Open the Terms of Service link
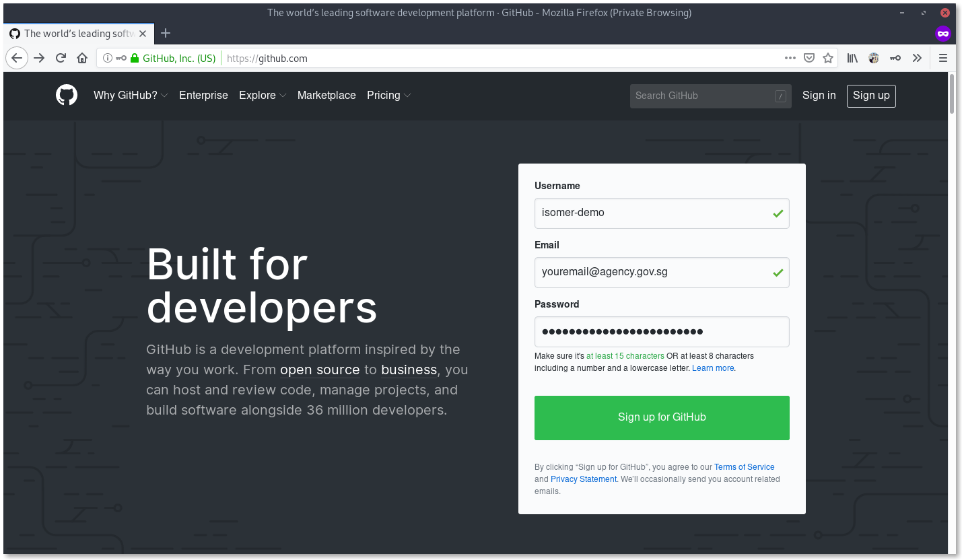962x560 pixels. 744,466
